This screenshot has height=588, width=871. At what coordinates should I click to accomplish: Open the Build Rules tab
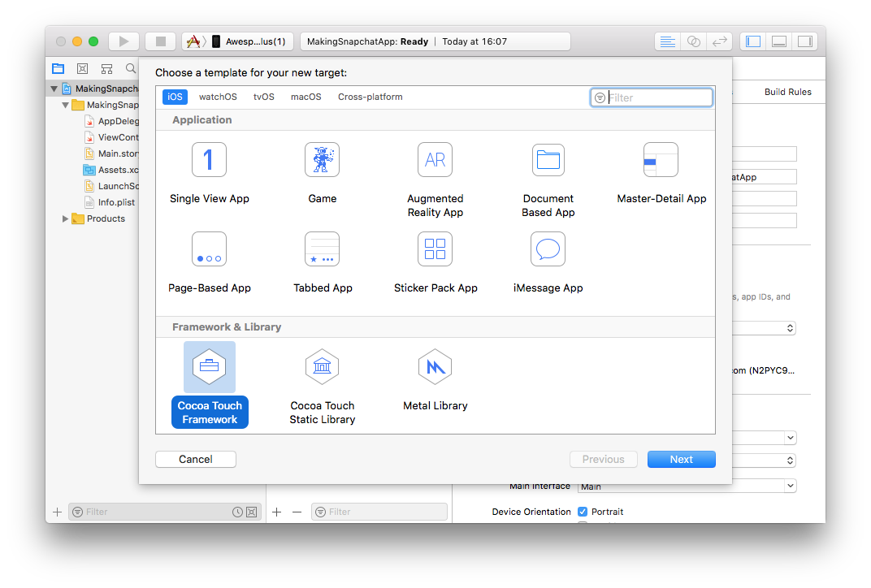coord(787,92)
